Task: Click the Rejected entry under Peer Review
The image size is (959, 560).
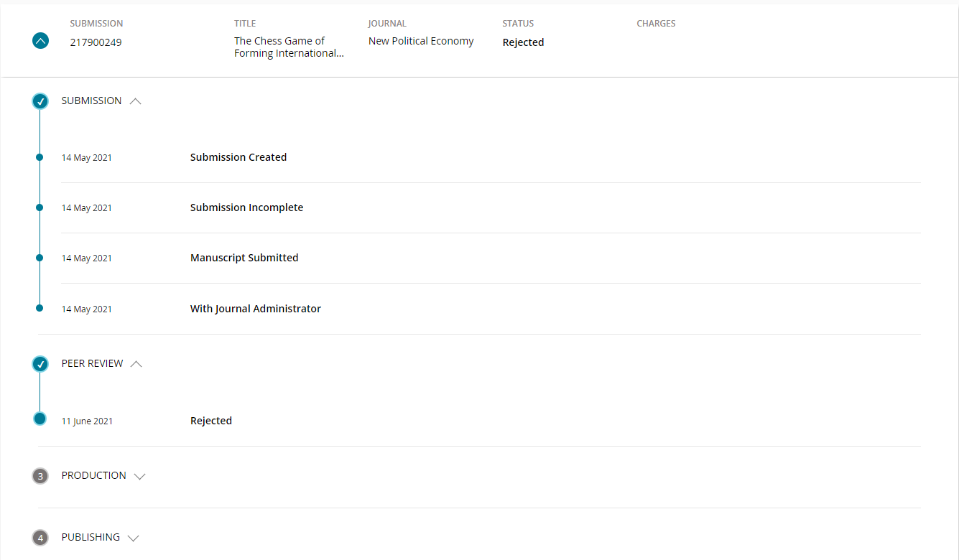Action: pos(211,421)
